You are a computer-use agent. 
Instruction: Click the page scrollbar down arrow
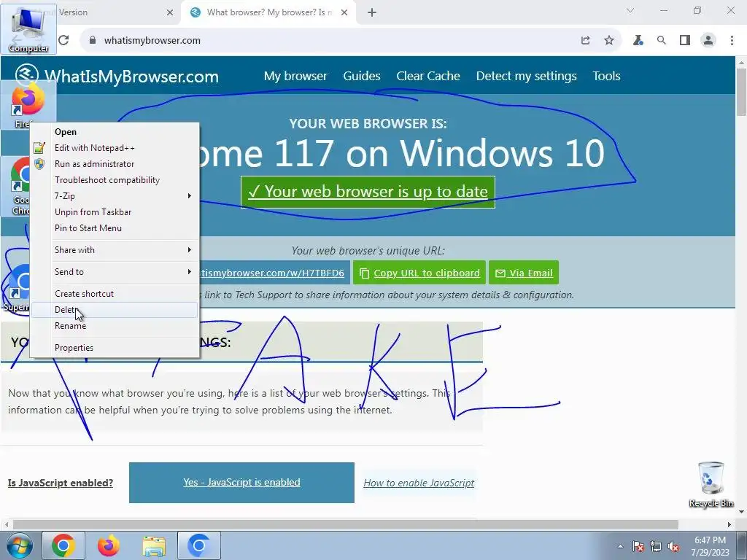[x=741, y=512]
